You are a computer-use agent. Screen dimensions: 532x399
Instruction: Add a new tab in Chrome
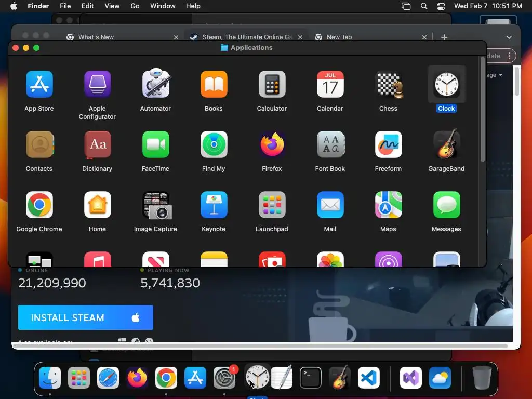click(x=444, y=37)
